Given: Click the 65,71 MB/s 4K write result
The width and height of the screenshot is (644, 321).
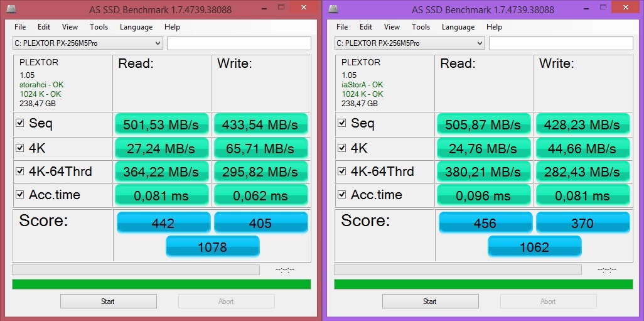Looking at the screenshot, I should click(x=261, y=148).
